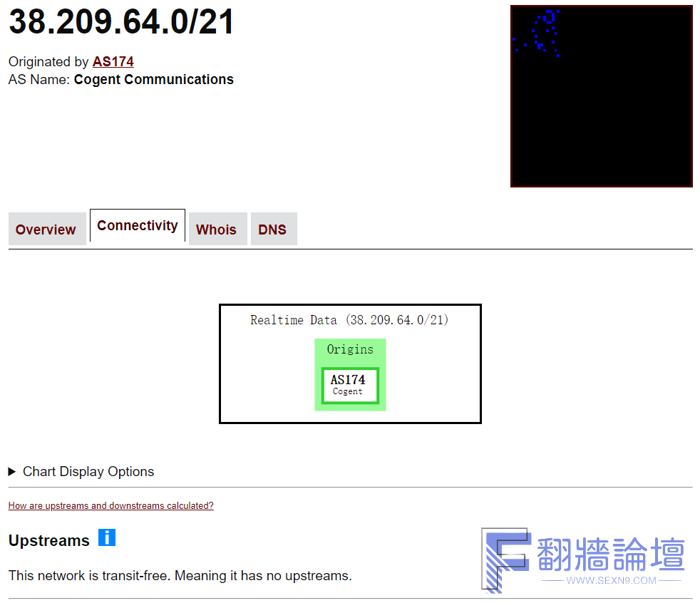
Task: Click the 38.209.64.0/21 page heading
Action: click(121, 22)
